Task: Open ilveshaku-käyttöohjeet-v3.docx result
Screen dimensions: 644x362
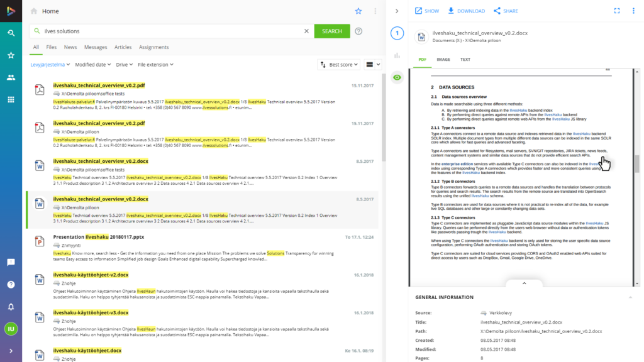Action: point(91,312)
